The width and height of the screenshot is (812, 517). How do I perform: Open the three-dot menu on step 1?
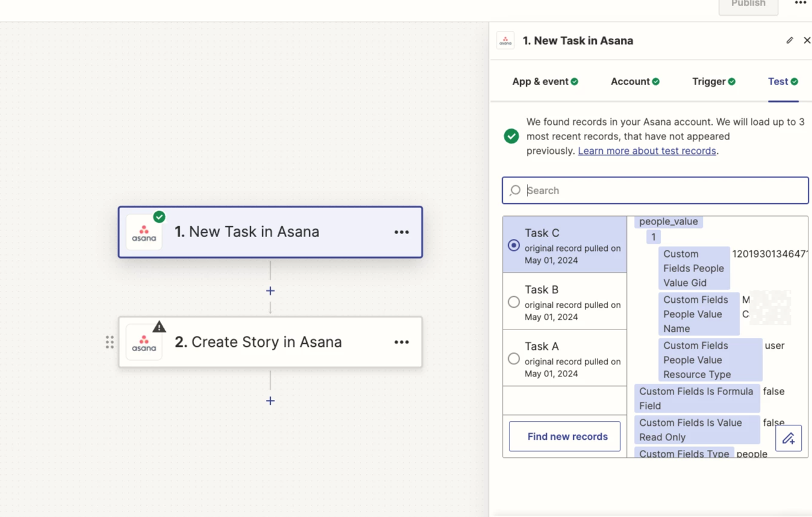(x=401, y=232)
